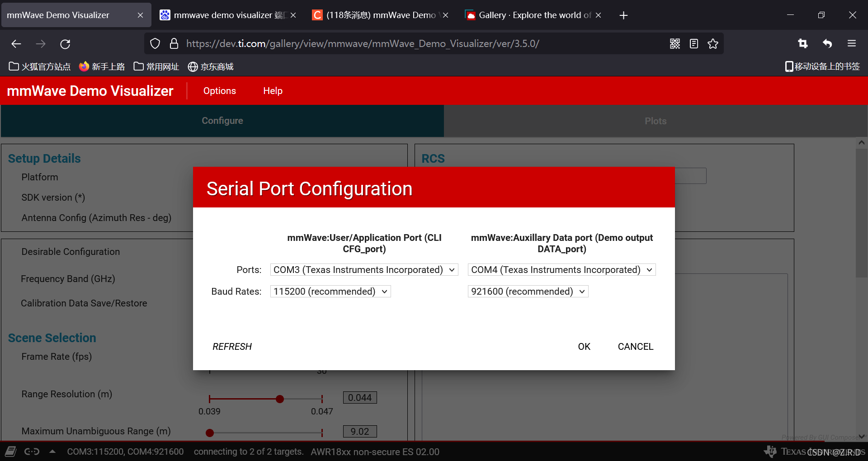Viewport: 868px width, 461px height.
Task: Open DATA_port COM4 ports dropdown
Action: [562, 270]
